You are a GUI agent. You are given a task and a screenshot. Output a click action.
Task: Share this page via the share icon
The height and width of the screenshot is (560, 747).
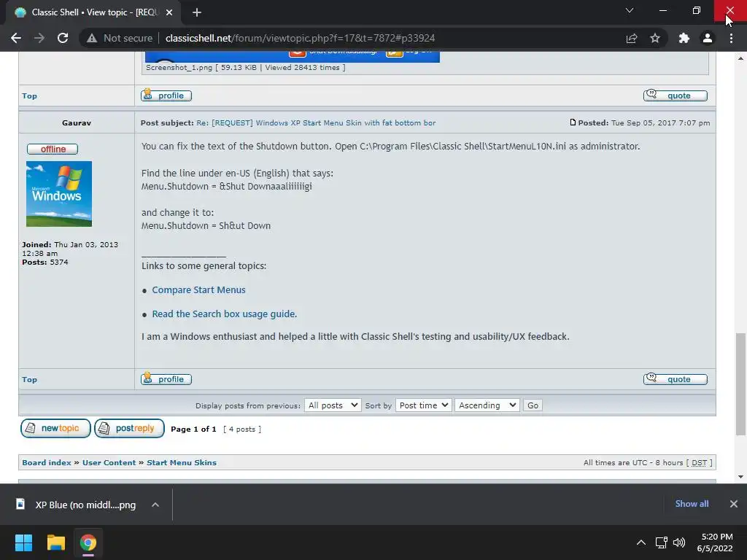(632, 38)
